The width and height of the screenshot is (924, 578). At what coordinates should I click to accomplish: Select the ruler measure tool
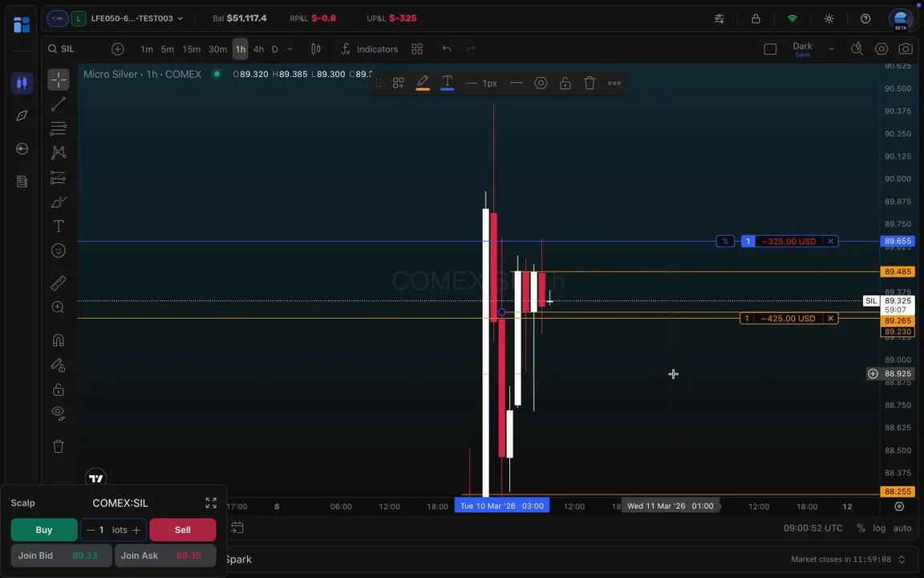point(59,283)
